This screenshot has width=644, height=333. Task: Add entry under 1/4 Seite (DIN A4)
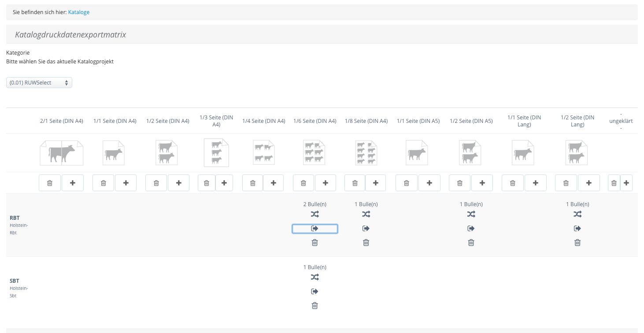coord(273,183)
